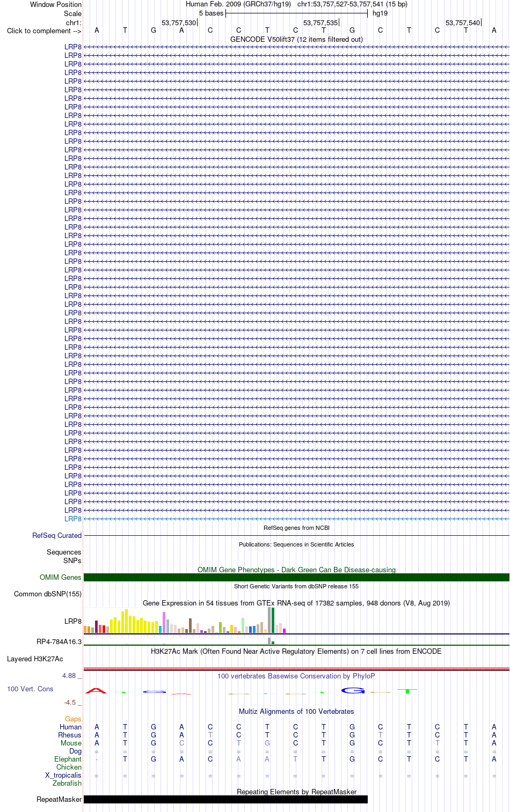Select the 'Human' alignment row label

(x=70, y=727)
